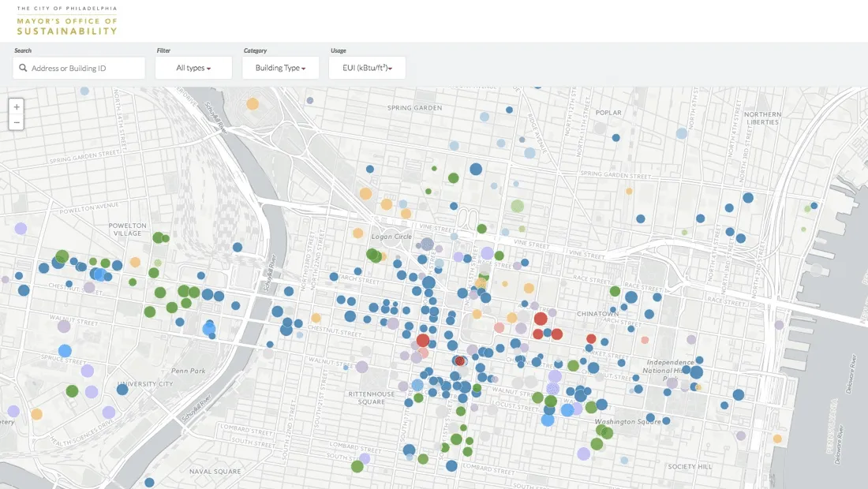Open the Building Type category dropdown
This screenshot has height=489, width=868.
click(x=280, y=68)
